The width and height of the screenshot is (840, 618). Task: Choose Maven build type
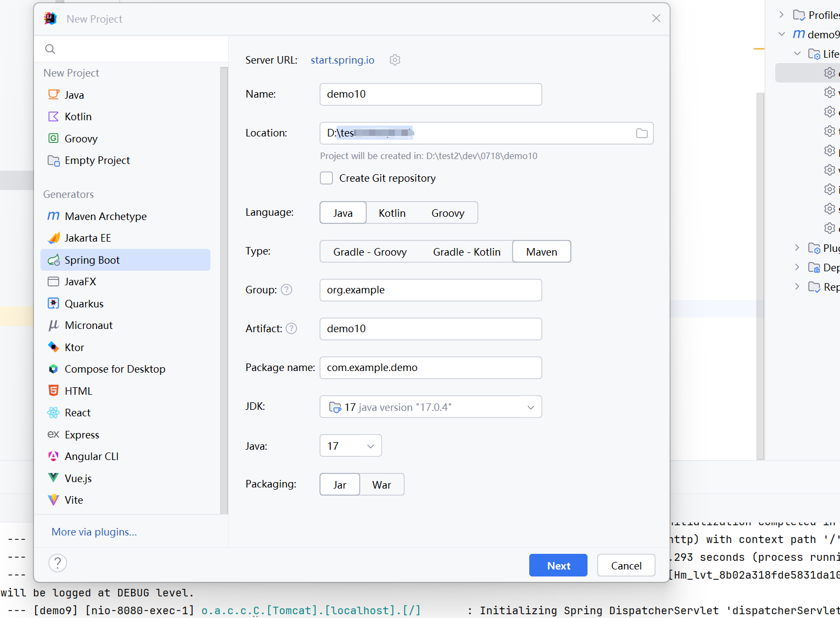coord(542,251)
